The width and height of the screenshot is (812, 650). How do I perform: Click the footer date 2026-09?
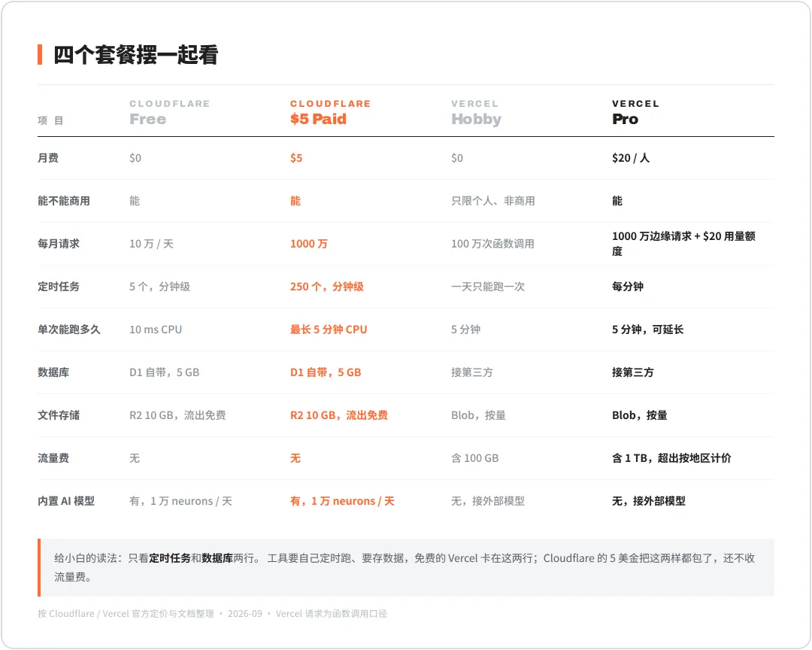point(245,614)
